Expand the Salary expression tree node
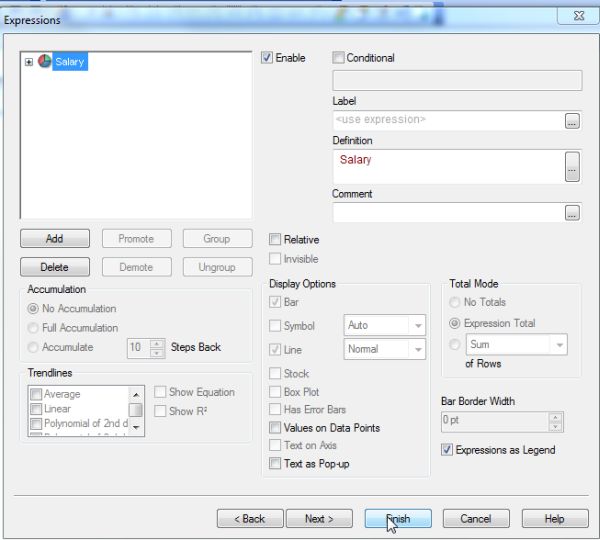This screenshot has width=600, height=540. (29, 62)
